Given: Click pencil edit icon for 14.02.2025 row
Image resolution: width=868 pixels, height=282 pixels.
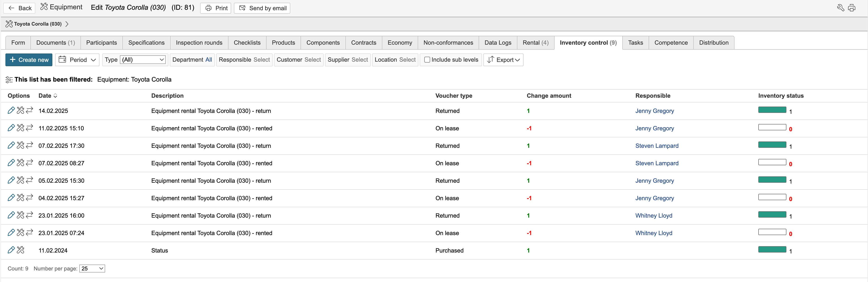Looking at the screenshot, I should (x=11, y=110).
